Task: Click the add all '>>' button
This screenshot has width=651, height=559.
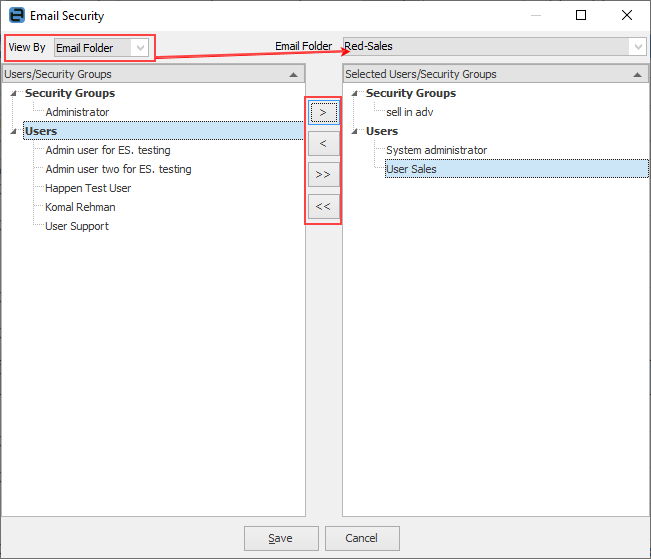Action: coord(323,174)
